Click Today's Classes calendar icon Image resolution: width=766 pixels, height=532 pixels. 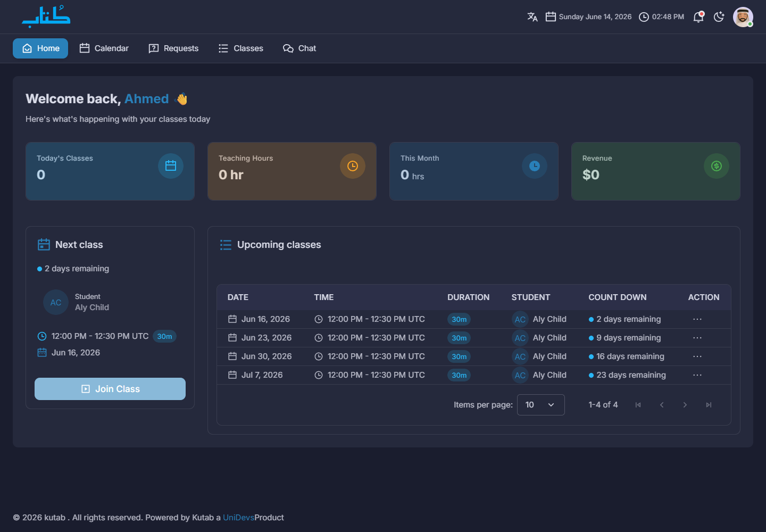[x=171, y=166]
